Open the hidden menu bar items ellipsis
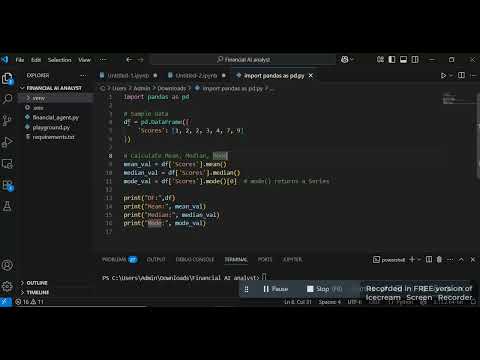The height and width of the screenshot is (360, 480). click(x=103, y=60)
